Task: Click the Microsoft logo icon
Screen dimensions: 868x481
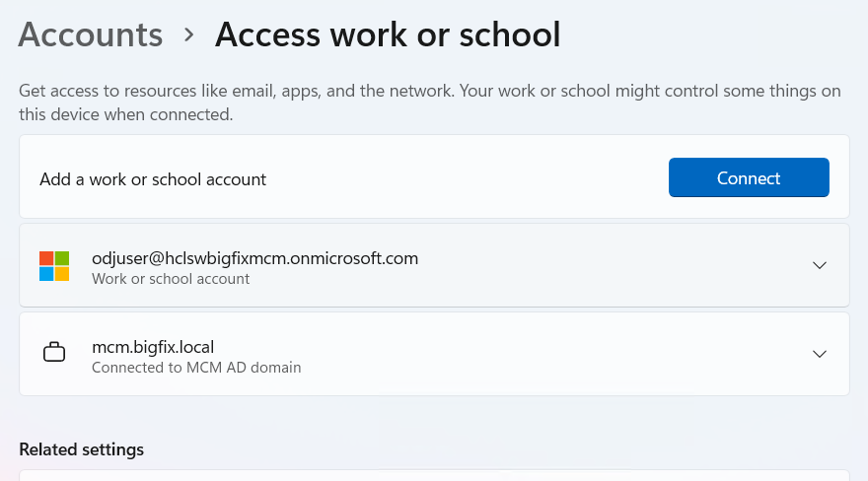Action: [54, 266]
